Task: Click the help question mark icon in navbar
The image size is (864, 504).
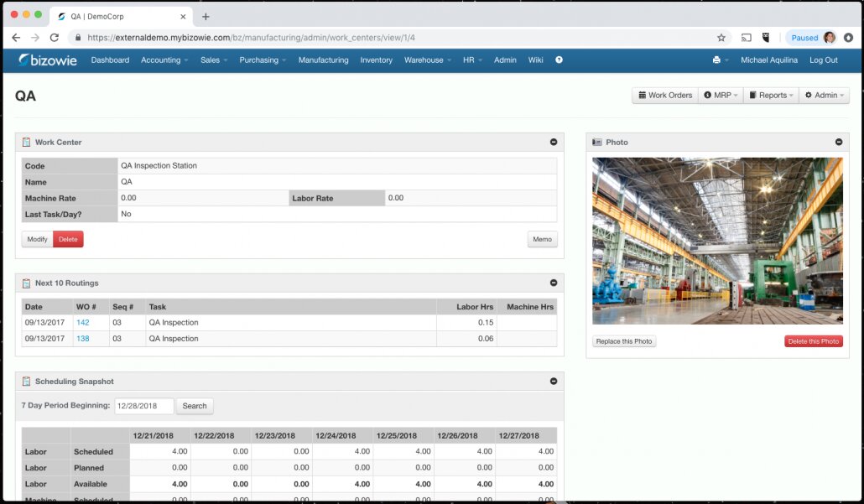Action: [x=559, y=60]
